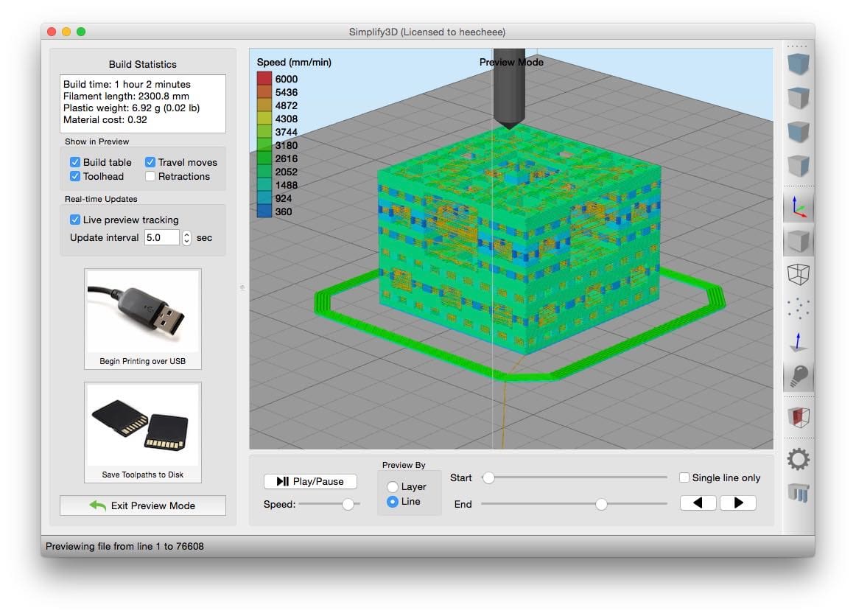856x616 pixels.
Task: Click Begin Printing over USB
Action: pos(143,318)
